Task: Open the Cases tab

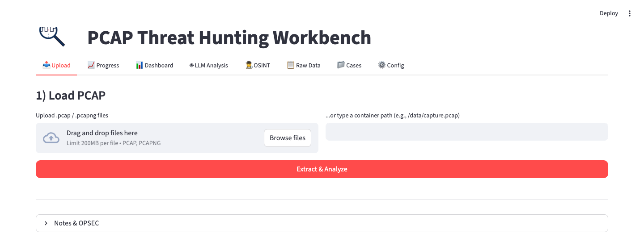Action: (349, 65)
